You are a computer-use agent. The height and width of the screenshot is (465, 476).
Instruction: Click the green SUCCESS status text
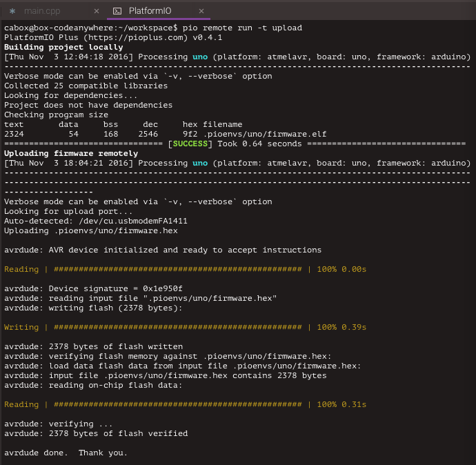pyautogui.click(x=190, y=144)
